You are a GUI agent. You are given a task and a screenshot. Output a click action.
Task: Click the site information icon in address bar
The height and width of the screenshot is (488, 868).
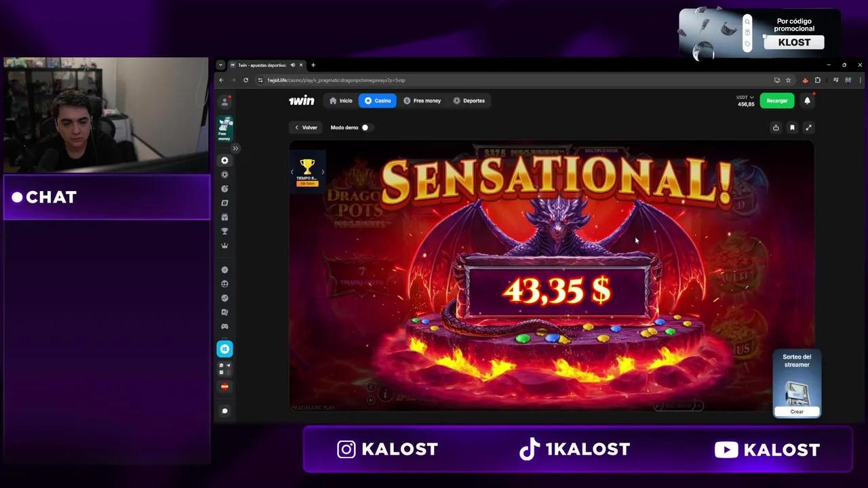click(260, 80)
